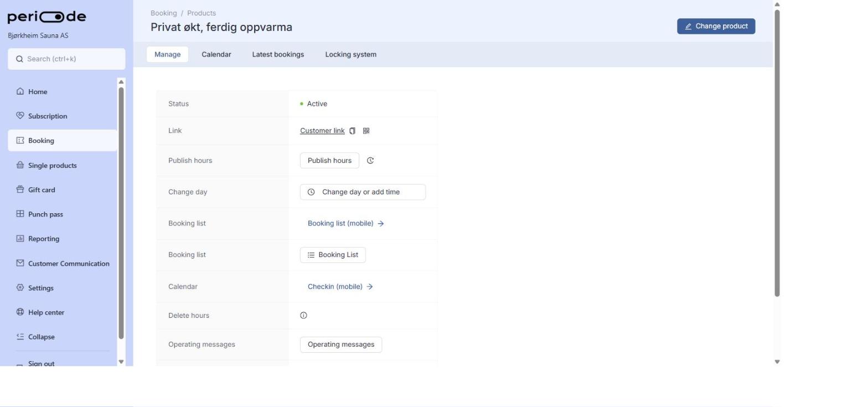Open the Delete hours info icon
The width and height of the screenshot is (868, 407).
click(x=303, y=316)
